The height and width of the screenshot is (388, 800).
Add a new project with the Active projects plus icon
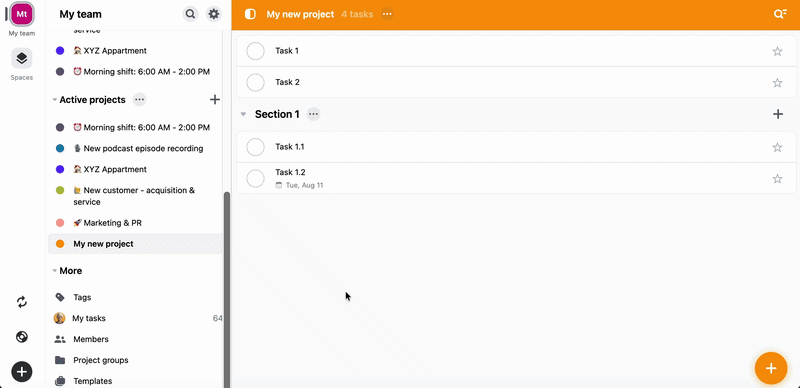(x=215, y=100)
